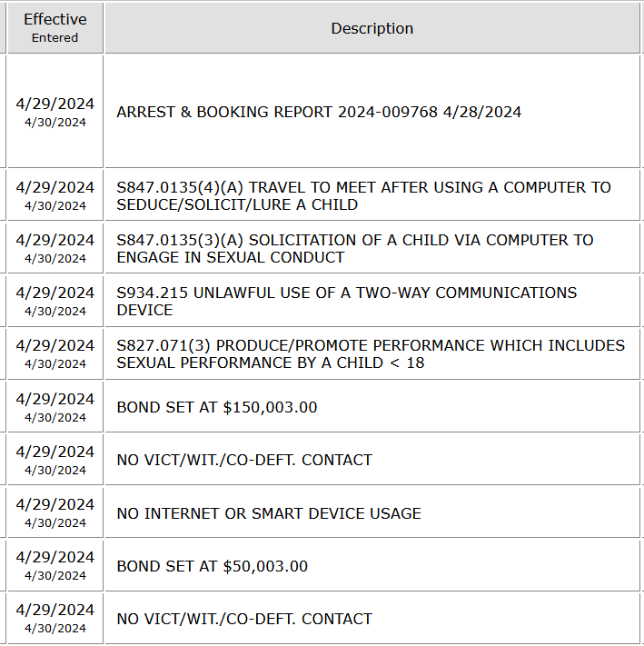Click the "Description" column header

372,28
